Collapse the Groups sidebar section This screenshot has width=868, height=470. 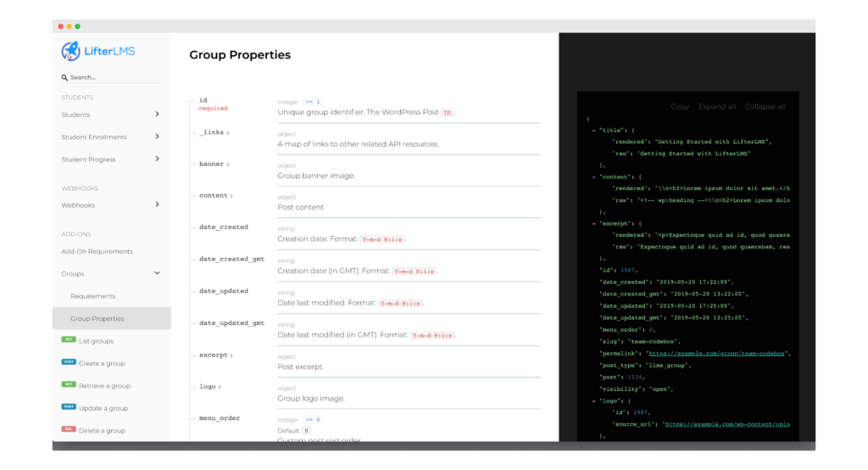click(x=157, y=273)
